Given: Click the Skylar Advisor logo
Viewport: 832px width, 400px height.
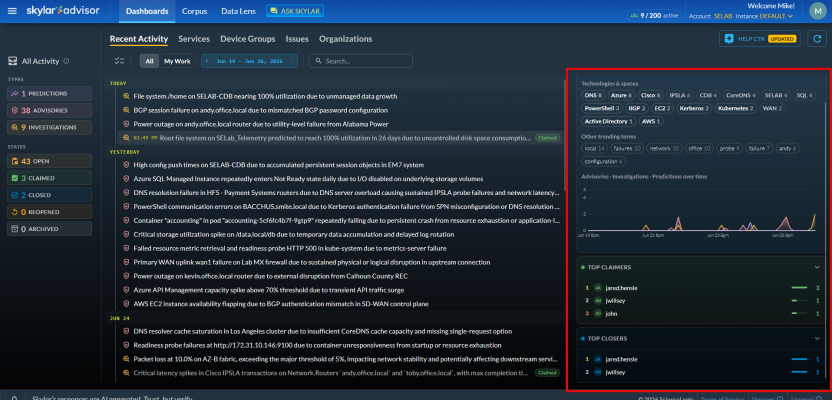Looking at the screenshot, I should coord(63,11).
